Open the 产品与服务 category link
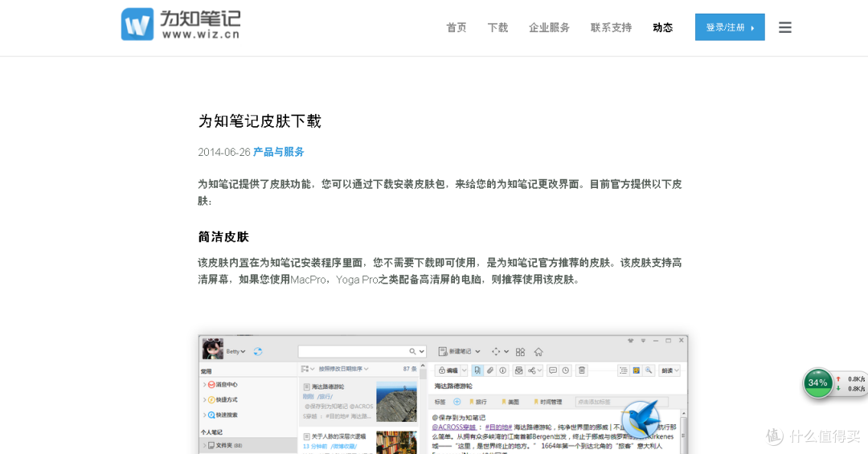This screenshot has height=454, width=868. point(278,152)
